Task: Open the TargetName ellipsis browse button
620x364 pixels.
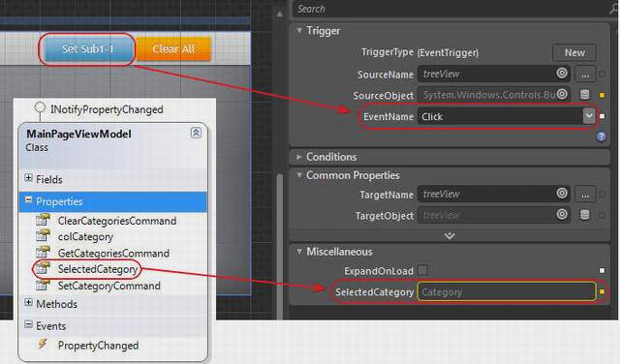Action: click(585, 194)
